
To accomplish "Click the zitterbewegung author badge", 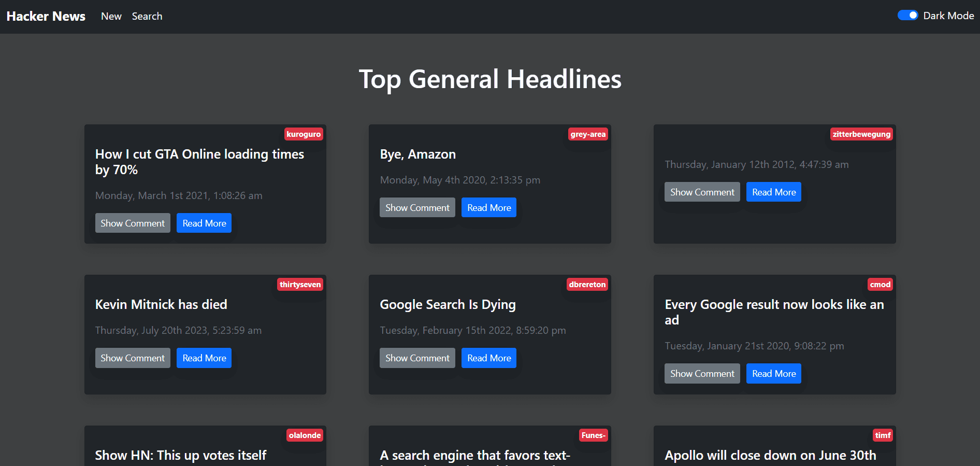I will [861, 134].
